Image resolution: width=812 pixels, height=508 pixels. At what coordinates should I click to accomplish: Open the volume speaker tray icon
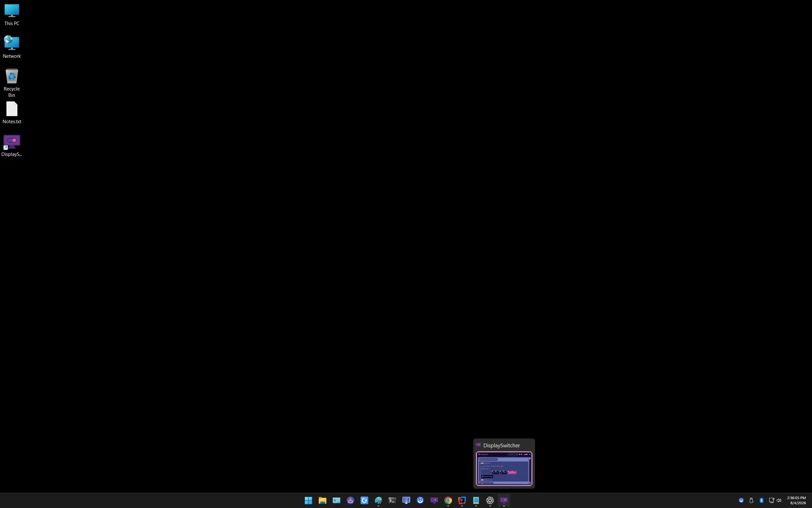coord(779,500)
